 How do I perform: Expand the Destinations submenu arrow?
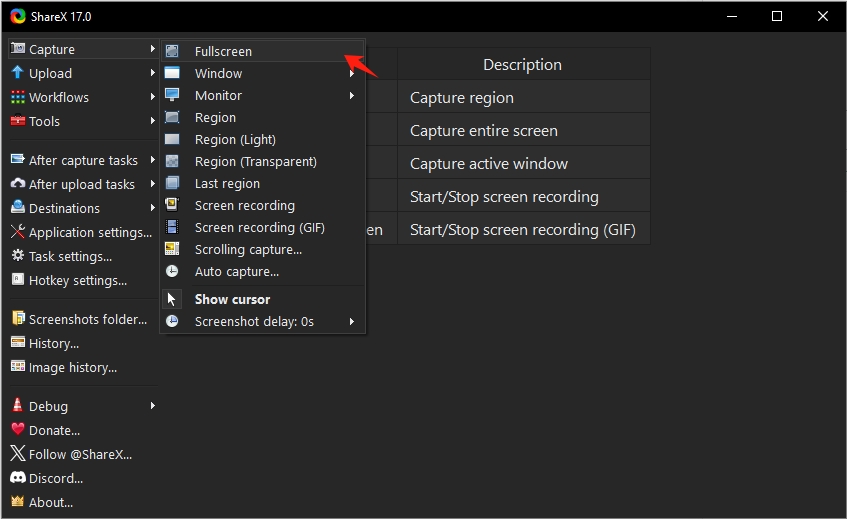pos(153,208)
